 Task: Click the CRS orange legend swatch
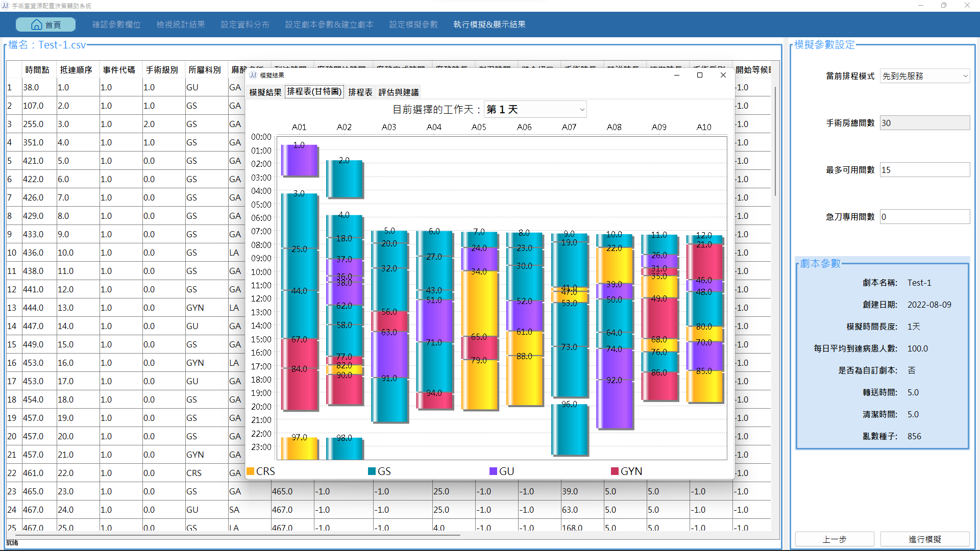251,471
